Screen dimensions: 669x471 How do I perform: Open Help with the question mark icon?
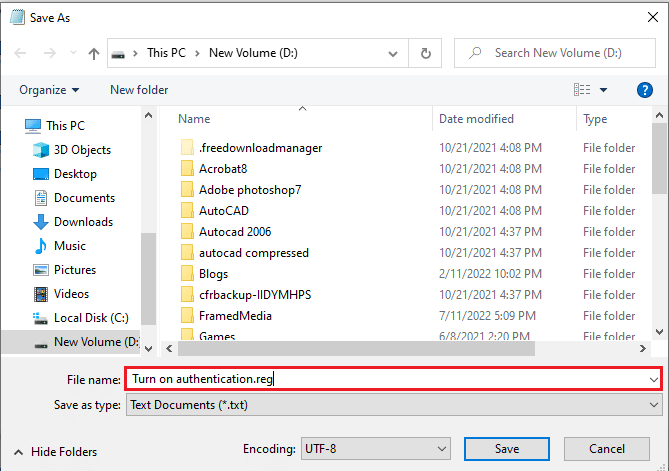pos(644,90)
